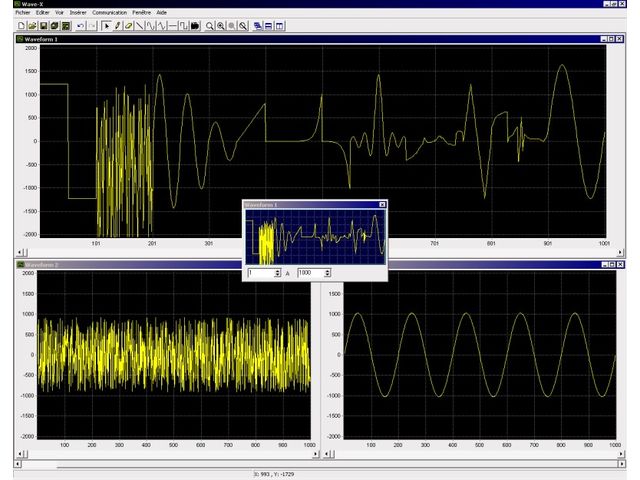The image size is (640, 480).
Task: Insert a triangle wave shape
Action: tap(162, 26)
